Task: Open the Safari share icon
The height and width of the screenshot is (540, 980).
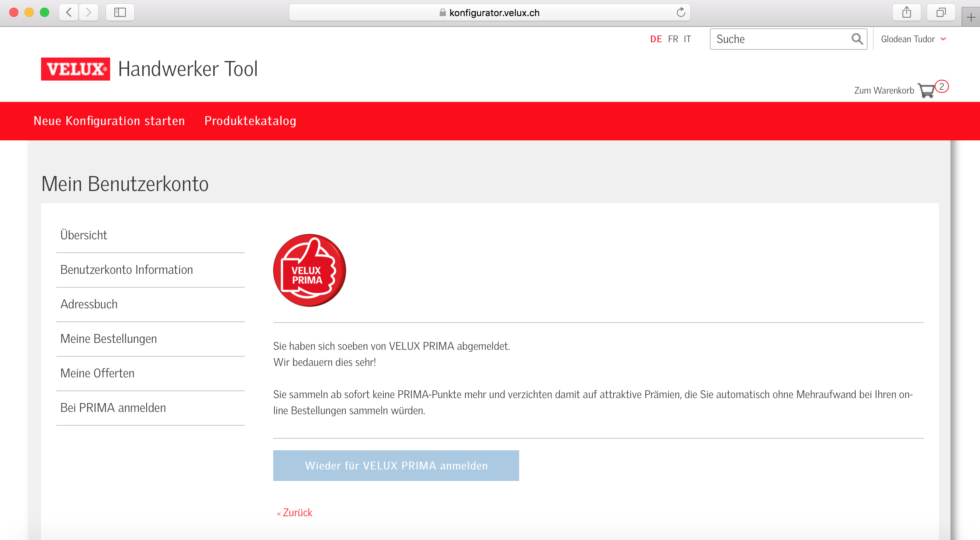Action: (x=907, y=12)
